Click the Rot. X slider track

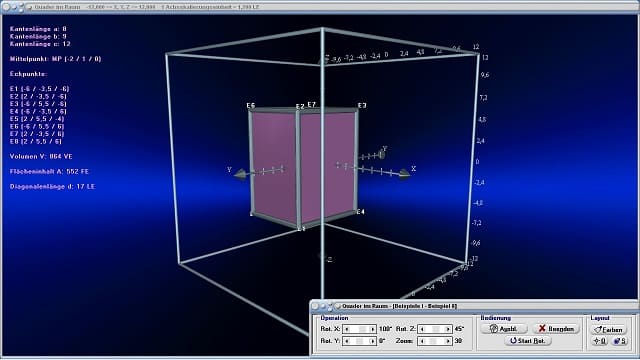pos(360,329)
